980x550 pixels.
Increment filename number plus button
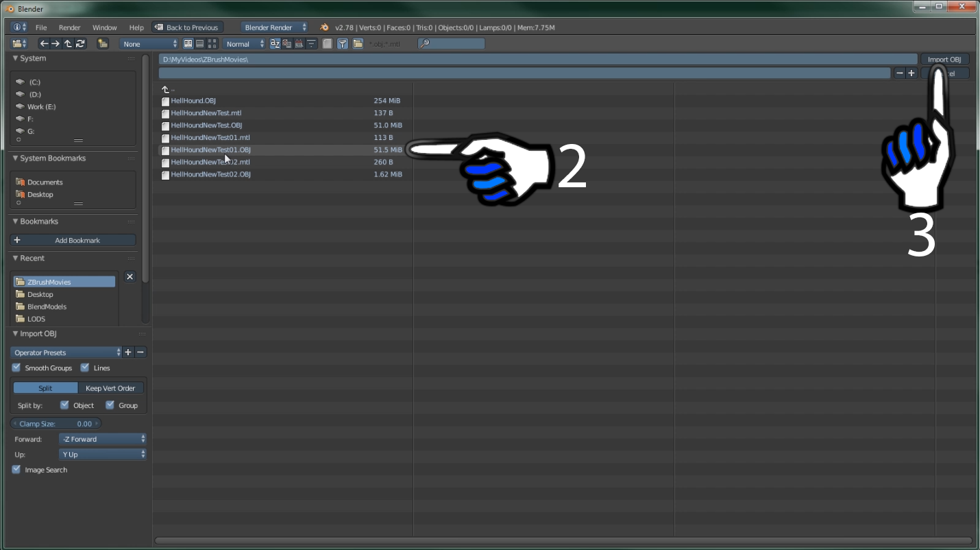pos(911,73)
